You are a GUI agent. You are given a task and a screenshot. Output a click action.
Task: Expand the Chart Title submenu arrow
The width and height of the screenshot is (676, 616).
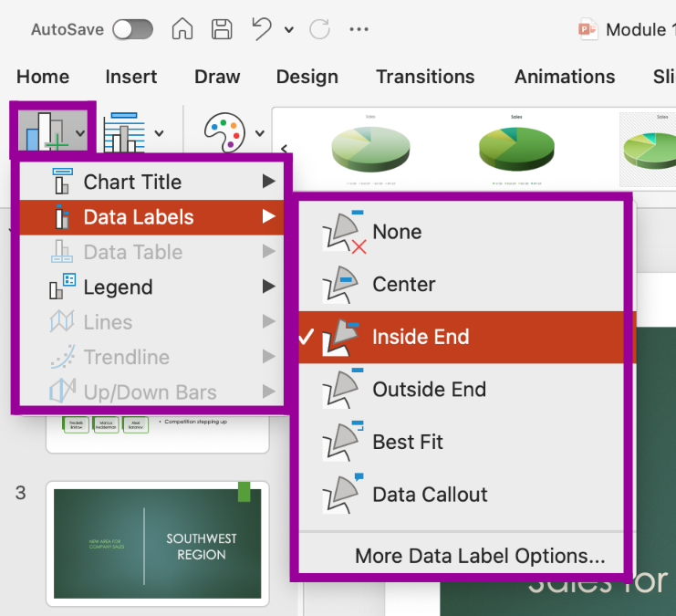(x=268, y=182)
